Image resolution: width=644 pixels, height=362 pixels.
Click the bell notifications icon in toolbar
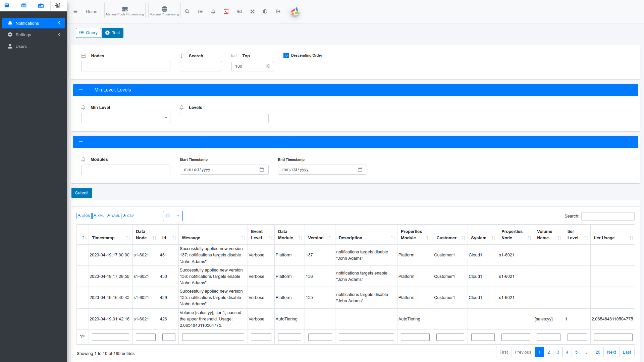[x=213, y=11]
